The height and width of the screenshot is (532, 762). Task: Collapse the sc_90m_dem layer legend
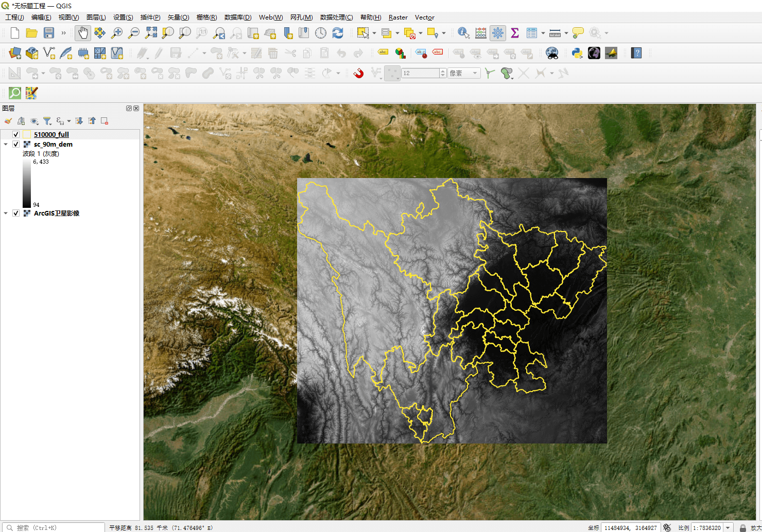[x=6, y=144]
